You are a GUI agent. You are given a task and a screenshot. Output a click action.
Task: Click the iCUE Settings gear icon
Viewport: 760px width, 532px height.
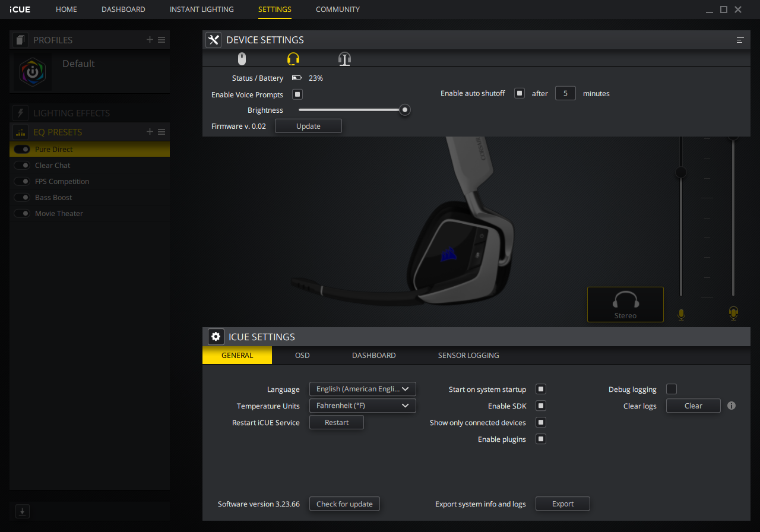(216, 337)
